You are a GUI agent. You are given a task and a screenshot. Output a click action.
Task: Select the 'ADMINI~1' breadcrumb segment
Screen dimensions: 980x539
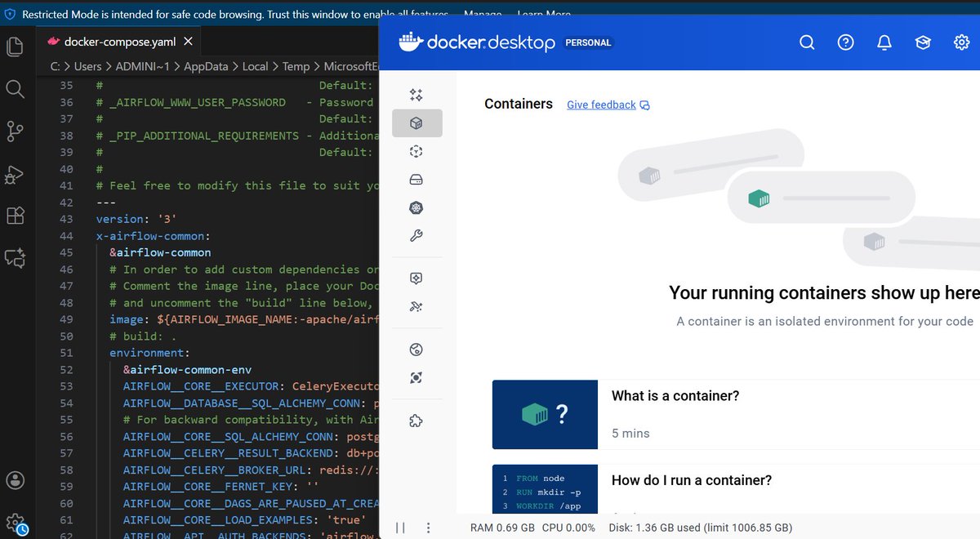(141, 66)
